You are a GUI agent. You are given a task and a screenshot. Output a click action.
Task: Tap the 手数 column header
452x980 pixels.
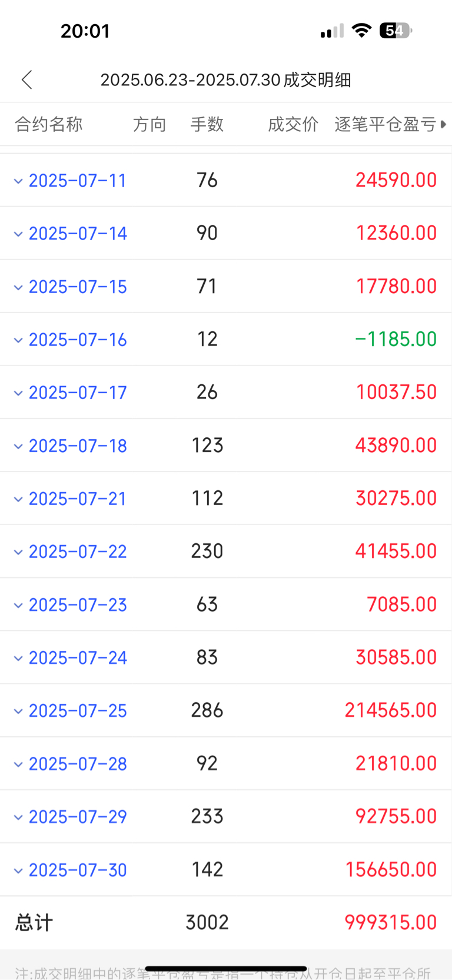point(207,124)
